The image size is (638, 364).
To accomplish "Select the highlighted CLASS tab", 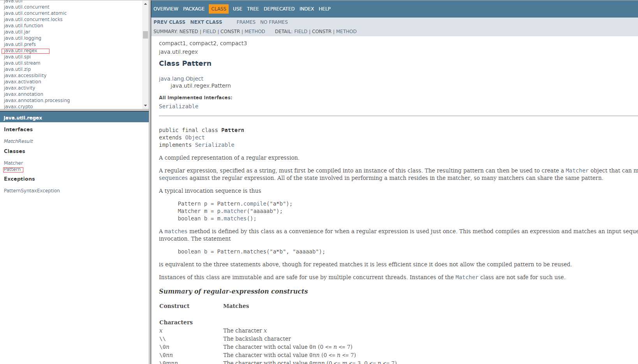I will pos(219,9).
